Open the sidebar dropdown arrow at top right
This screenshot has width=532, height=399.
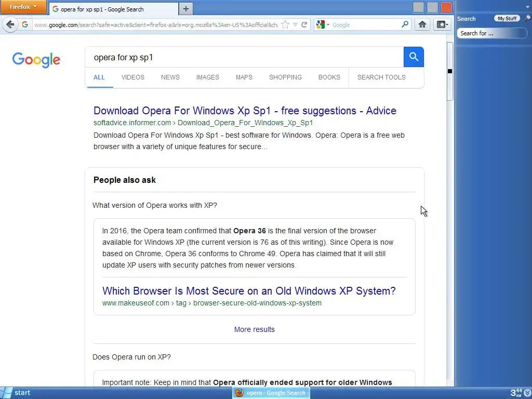[527, 7]
